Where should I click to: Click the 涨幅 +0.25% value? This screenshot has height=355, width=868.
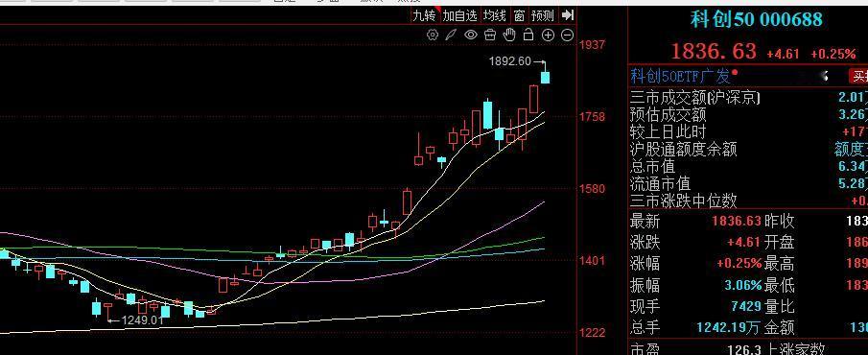pyautogui.click(x=739, y=263)
